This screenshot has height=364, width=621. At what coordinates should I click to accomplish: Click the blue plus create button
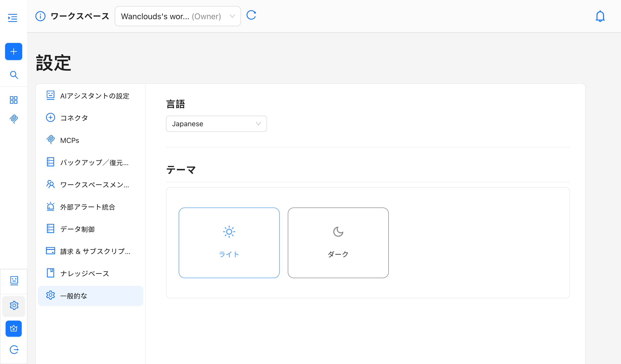point(14,51)
